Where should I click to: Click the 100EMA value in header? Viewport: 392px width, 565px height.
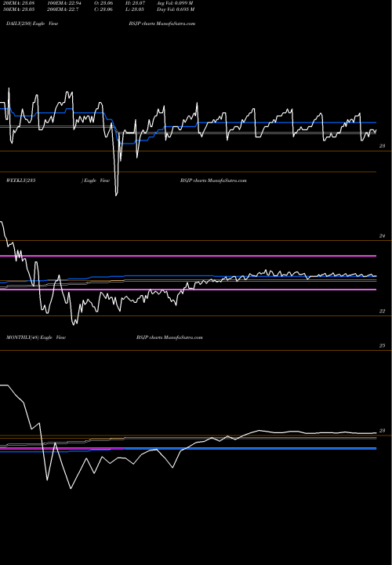(x=64, y=3)
